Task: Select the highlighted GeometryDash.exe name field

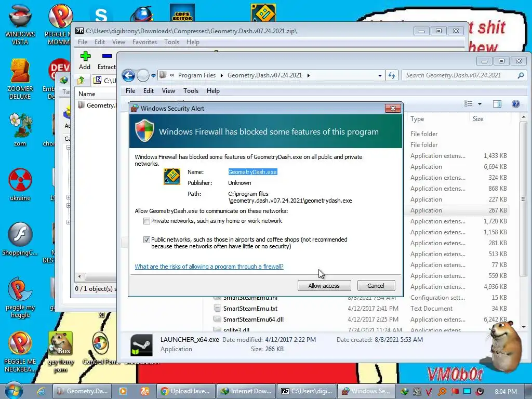Action: (x=252, y=172)
